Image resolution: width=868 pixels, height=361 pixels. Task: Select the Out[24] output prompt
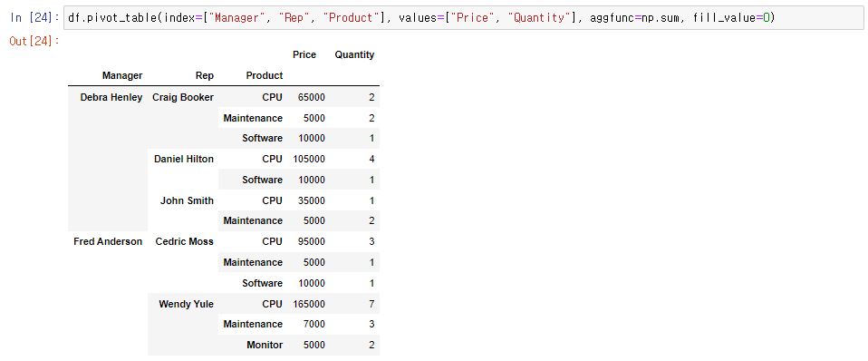[34, 41]
